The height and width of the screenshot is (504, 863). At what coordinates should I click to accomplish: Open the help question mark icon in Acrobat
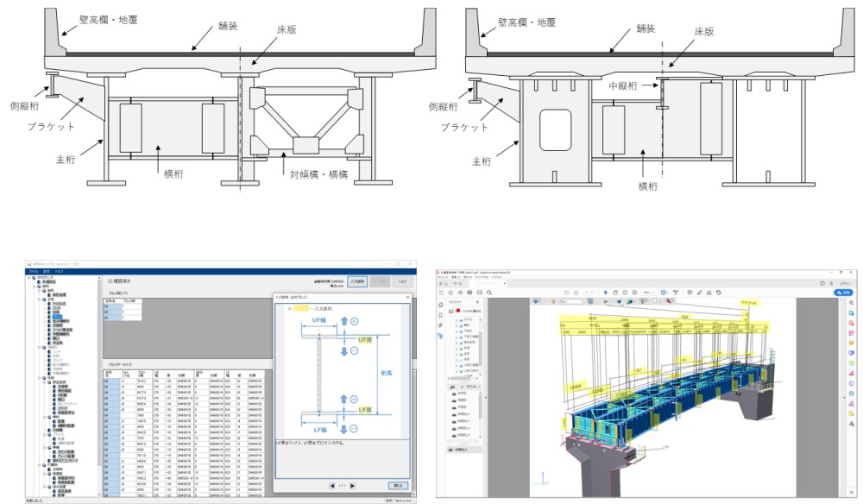coord(822,283)
